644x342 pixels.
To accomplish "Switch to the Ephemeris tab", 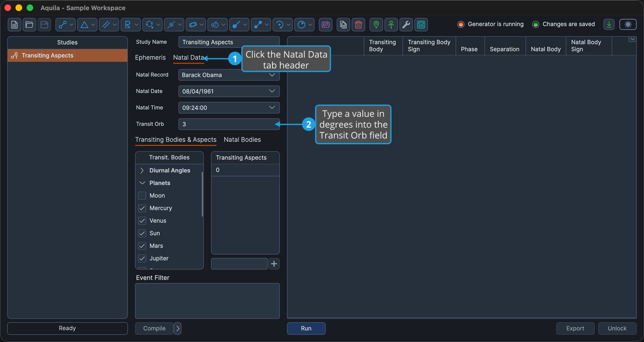I will [x=150, y=57].
